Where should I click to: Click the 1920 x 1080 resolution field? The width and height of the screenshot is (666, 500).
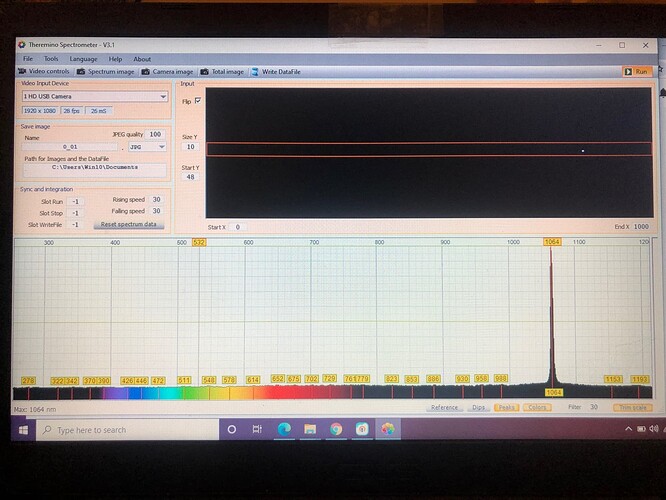(x=40, y=110)
